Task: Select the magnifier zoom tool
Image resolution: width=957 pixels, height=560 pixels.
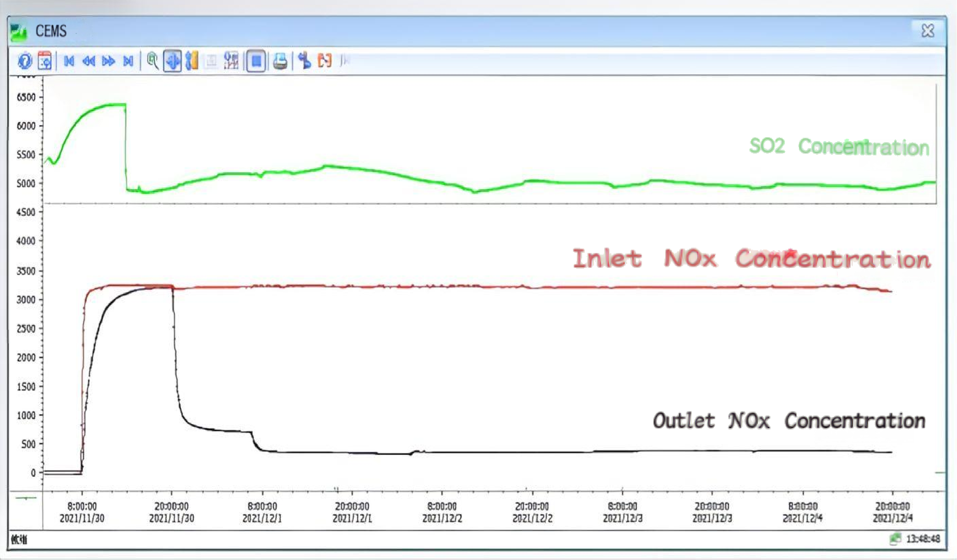Action: [153, 61]
